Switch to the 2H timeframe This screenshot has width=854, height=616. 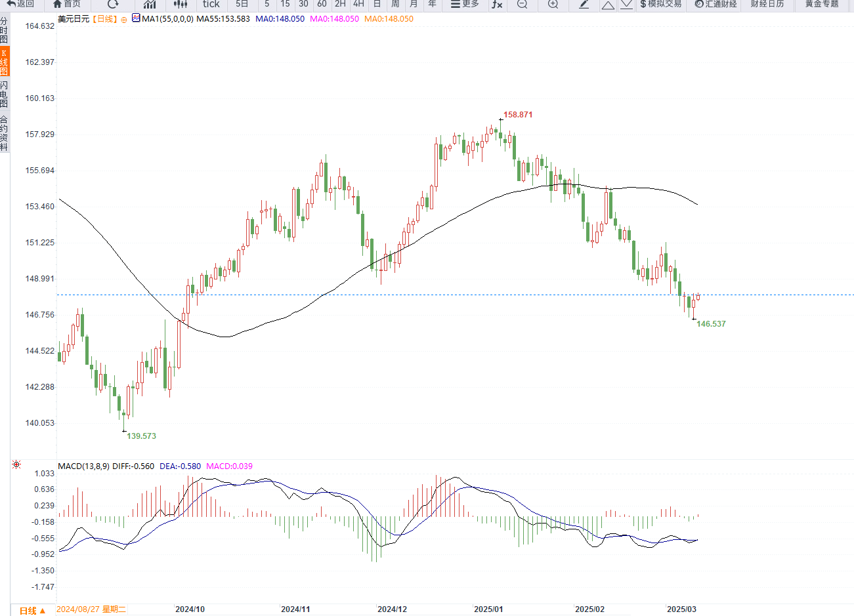click(x=340, y=4)
